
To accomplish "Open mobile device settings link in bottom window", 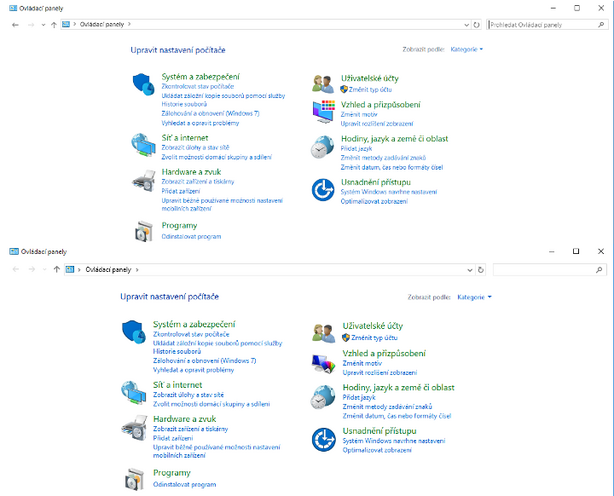I will (217, 451).
